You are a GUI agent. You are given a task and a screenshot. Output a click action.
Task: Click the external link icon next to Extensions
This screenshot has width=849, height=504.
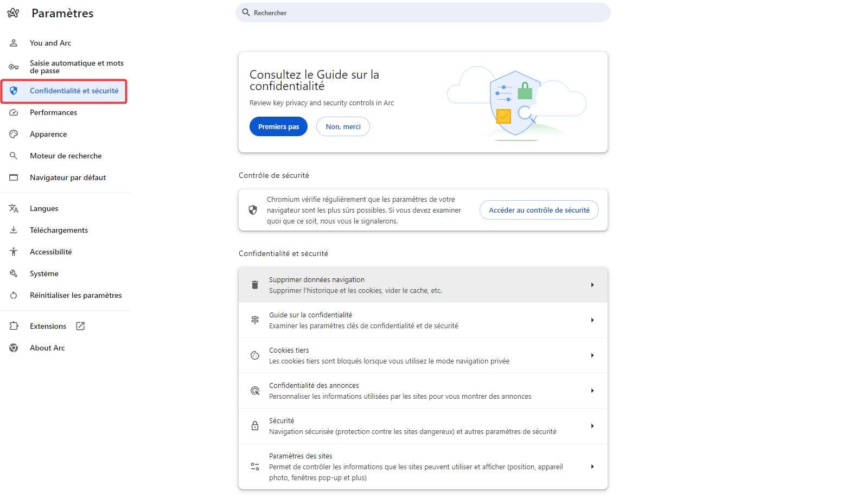(x=80, y=326)
